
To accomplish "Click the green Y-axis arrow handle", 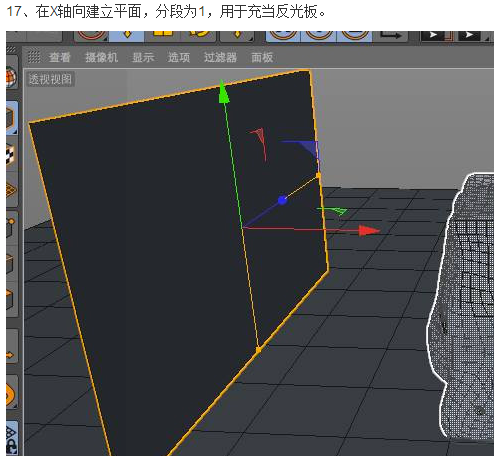I will pos(224,91).
